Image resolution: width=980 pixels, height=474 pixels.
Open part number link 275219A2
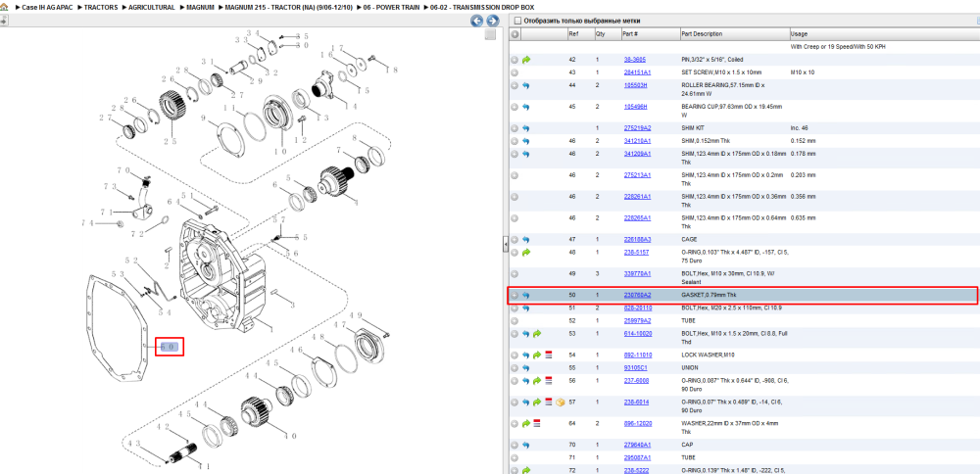click(637, 128)
